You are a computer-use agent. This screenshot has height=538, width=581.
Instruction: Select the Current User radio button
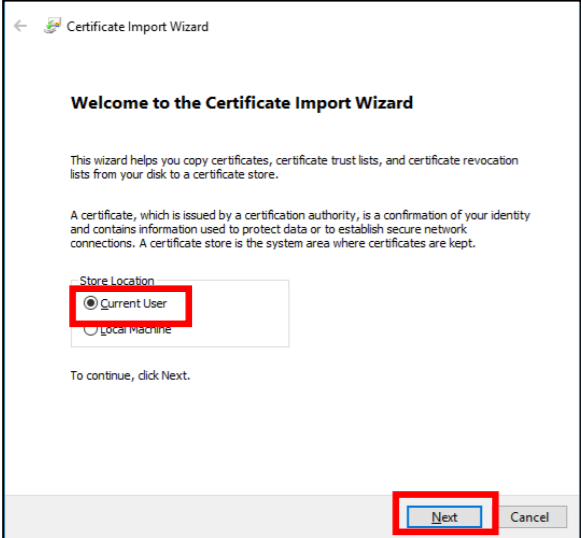click(90, 303)
